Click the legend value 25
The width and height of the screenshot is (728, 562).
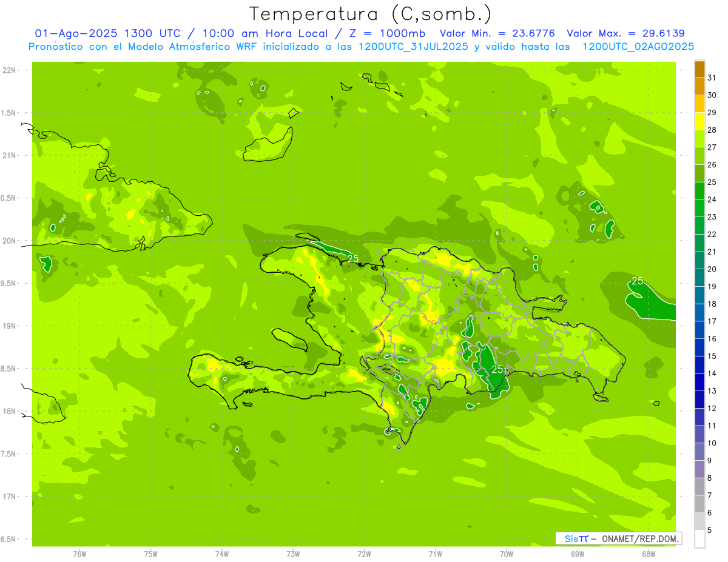[712, 182]
